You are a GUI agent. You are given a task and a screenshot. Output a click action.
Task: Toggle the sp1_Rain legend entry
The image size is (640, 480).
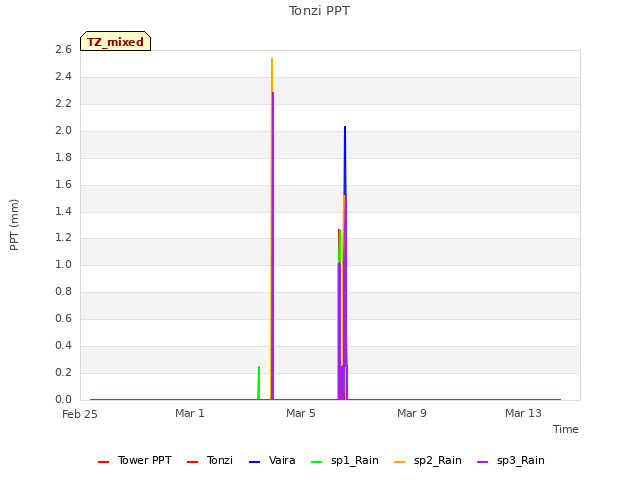[x=344, y=461]
